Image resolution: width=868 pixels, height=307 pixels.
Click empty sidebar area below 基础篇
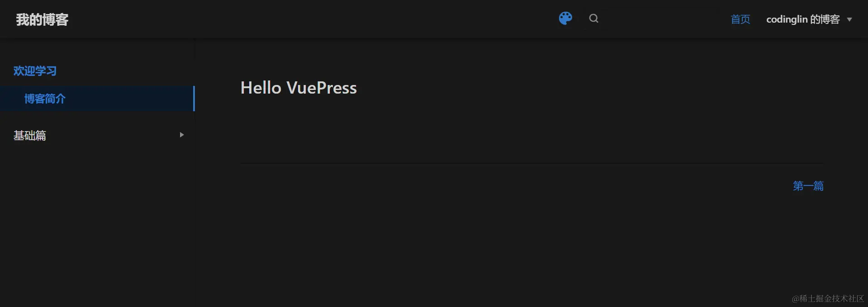97,217
